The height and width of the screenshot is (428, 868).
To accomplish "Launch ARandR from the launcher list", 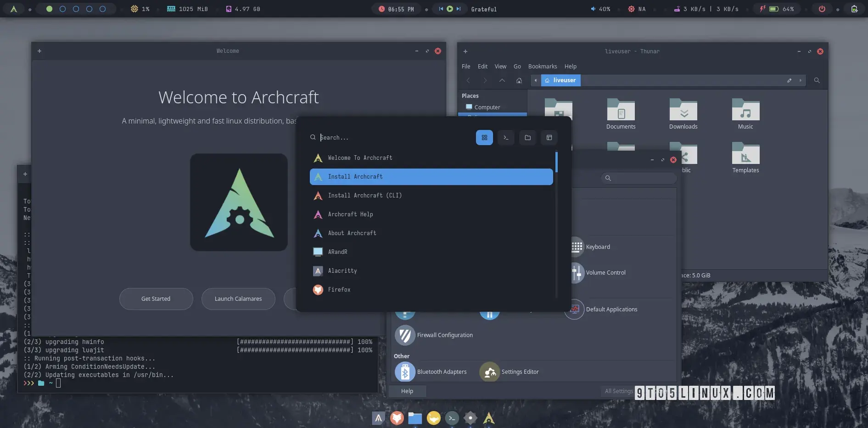I will [431, 252].
